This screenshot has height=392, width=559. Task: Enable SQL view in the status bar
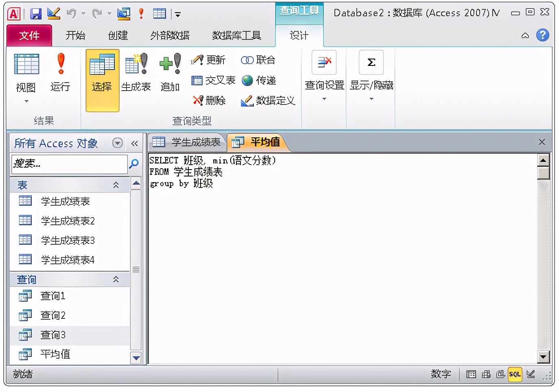click(515, 374)
